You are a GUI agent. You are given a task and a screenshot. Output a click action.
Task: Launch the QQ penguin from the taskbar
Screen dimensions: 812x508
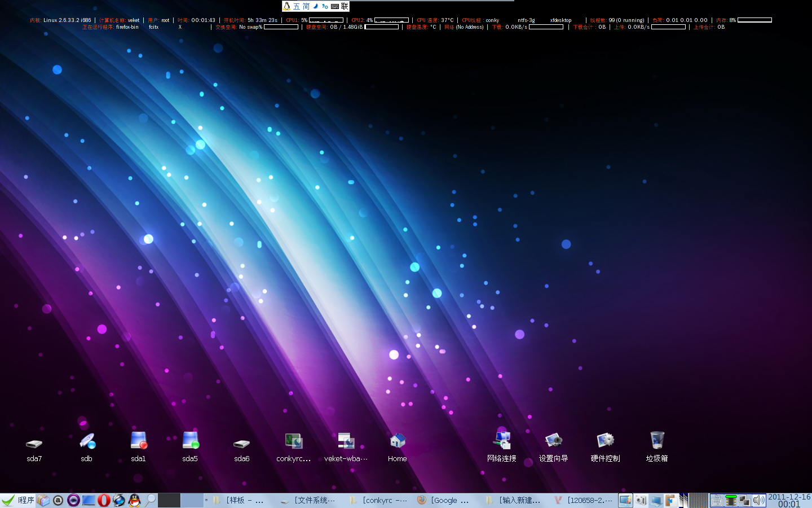click(134, 500)
